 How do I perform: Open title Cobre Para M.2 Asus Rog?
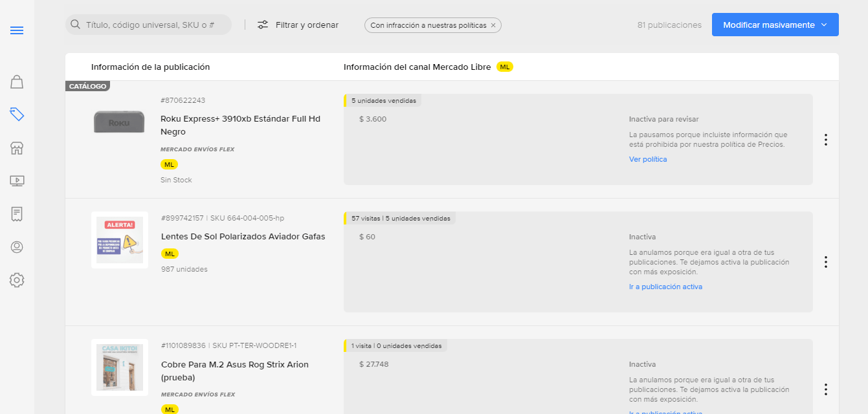(235, 371)
